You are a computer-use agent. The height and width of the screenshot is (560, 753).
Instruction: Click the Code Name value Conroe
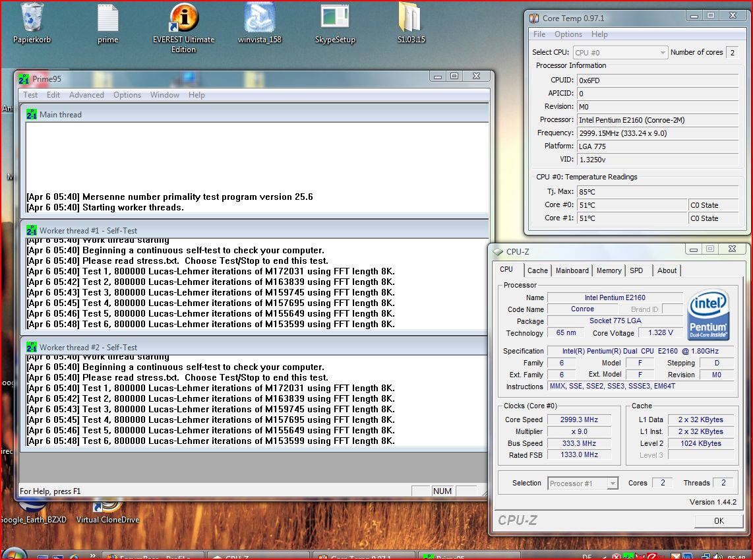point(582,309)
